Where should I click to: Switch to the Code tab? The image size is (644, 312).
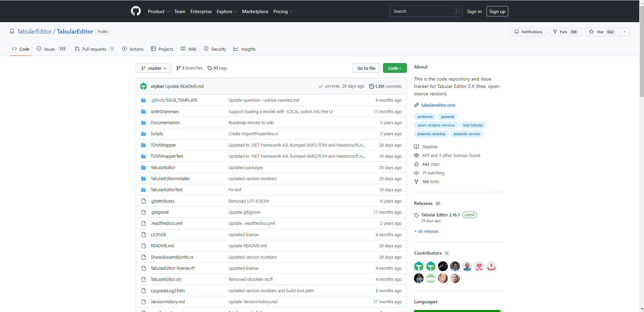pos(21,49)
